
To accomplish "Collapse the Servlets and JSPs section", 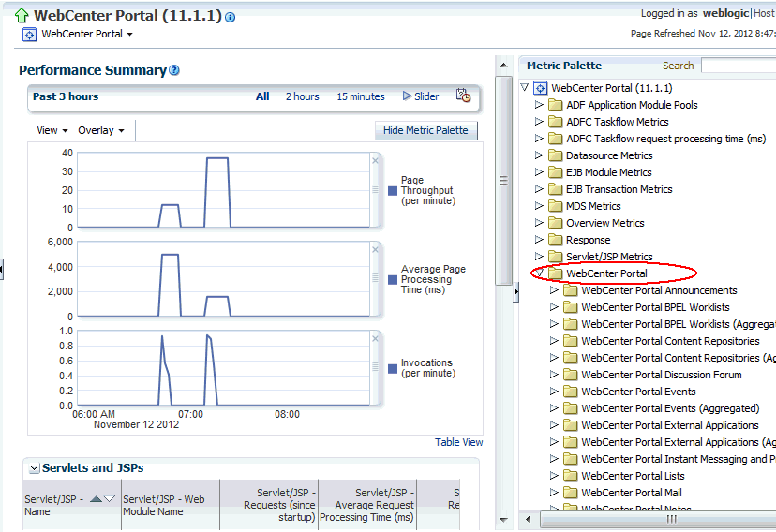I will 34,468.
